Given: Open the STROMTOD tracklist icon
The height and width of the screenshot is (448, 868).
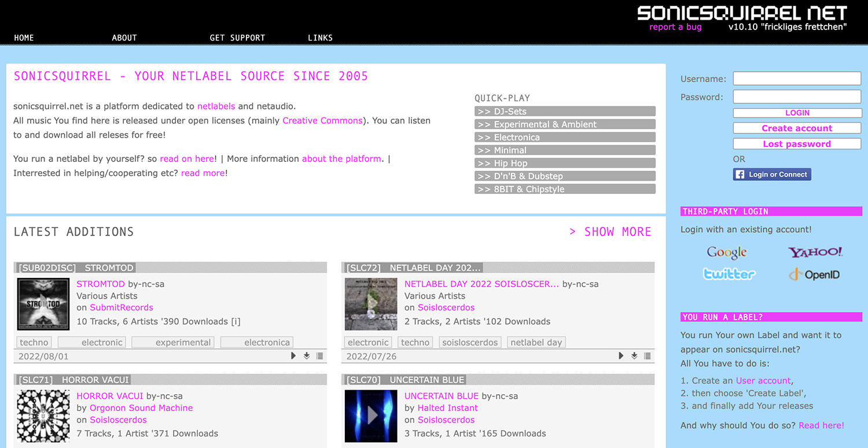Looking at the screenshot, I should tap(320, 356).
